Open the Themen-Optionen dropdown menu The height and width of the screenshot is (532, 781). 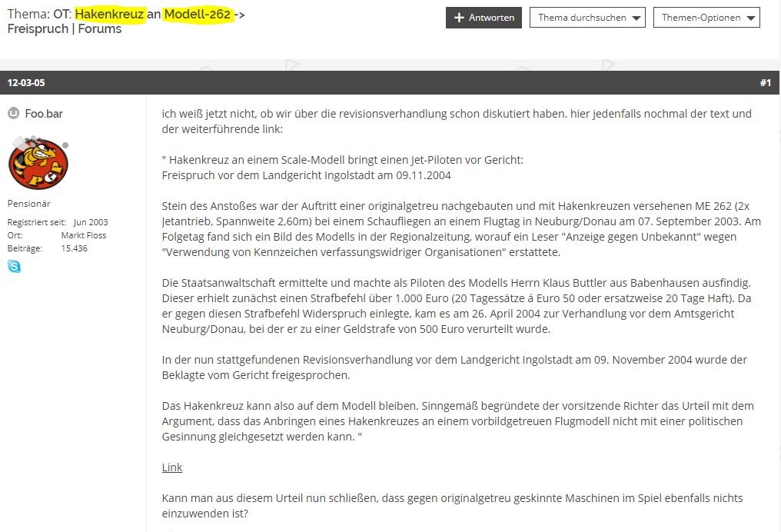pos(706,18)
